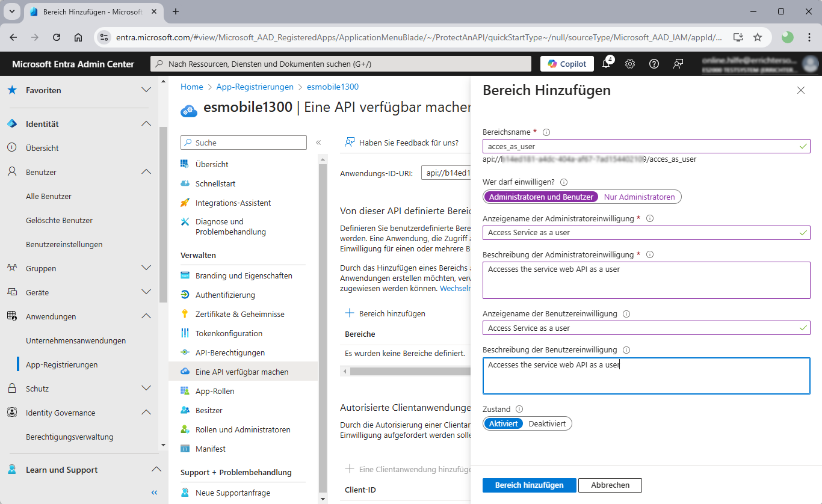Open Gelöschte Benutzer
This screenshot has height=504, width=822.
pos(60,220)
